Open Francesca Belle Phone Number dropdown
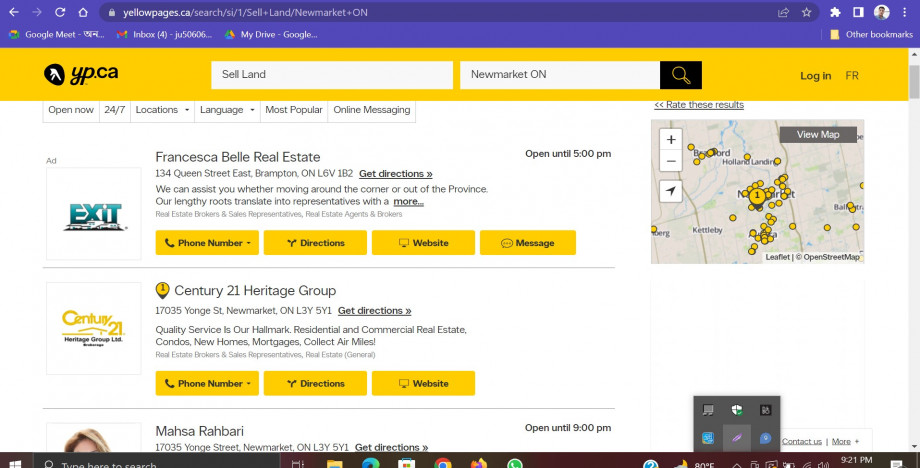This screenshot has height=468, width=920. click(207, 243)
